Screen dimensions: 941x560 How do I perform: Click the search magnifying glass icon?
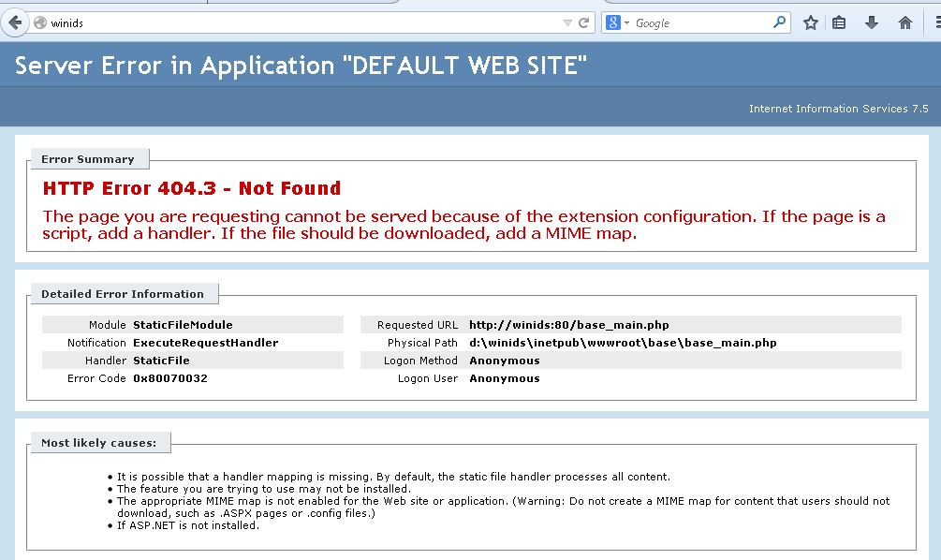click(779, 22)
